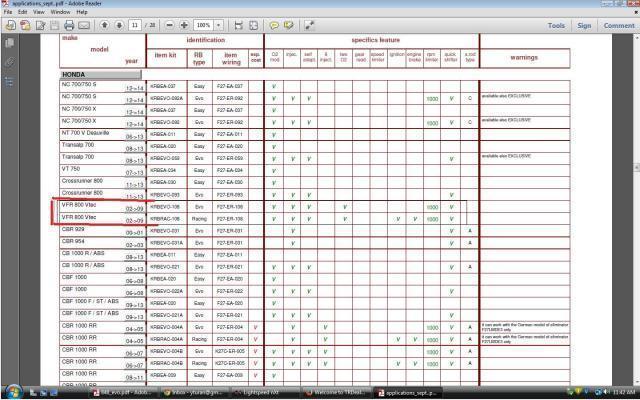
Task: Click the Transalp 700 "available also EXCLUSIVE" warning
Action: point(506,156)
